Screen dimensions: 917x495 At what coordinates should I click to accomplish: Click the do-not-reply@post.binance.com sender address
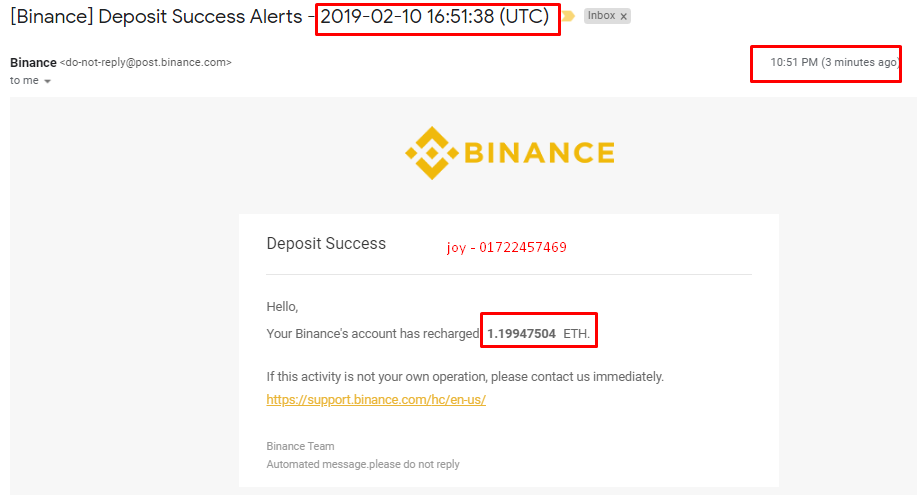pyautogui.click(x=146, y=63)
